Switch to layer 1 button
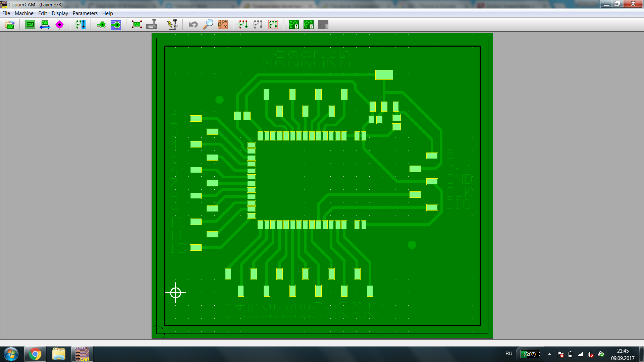 point(294,24)
